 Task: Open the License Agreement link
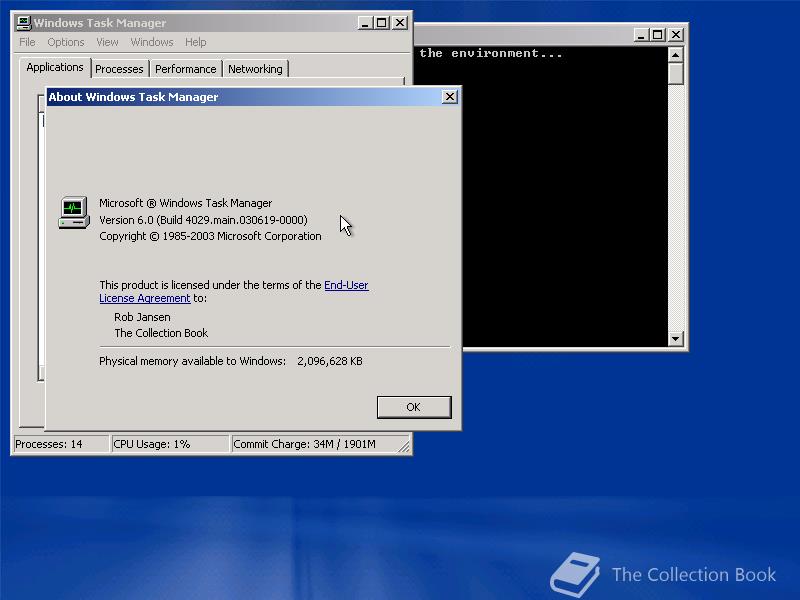pos(144,298)
